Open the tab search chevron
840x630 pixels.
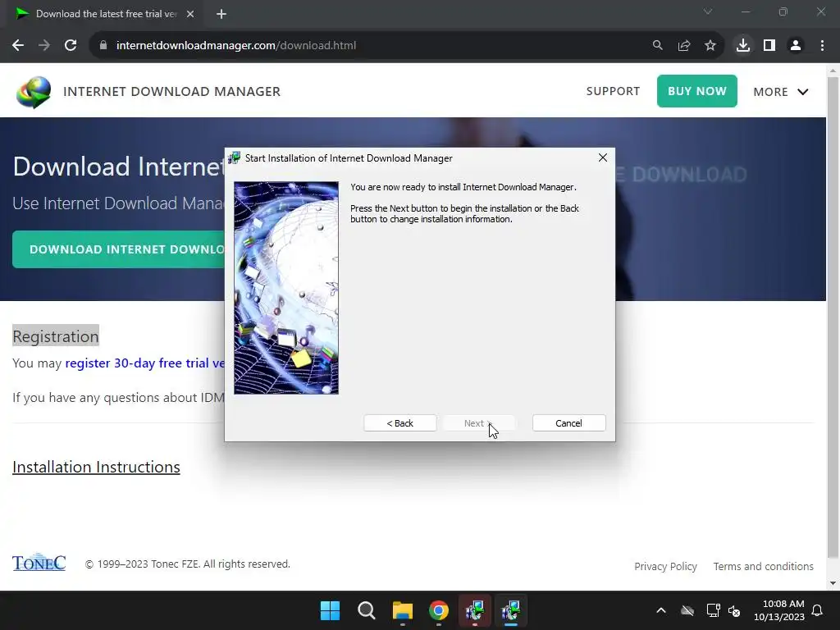[x=708, y=11]
